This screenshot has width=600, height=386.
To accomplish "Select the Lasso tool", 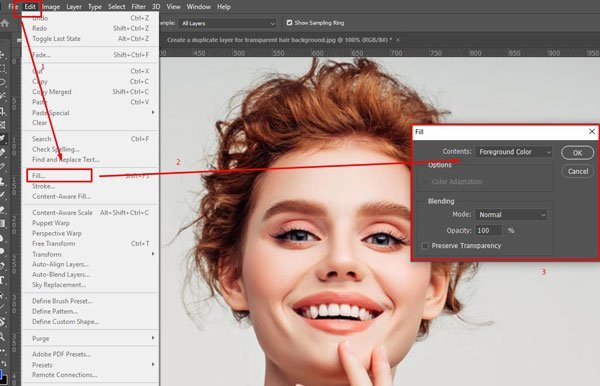I will pos(3,82).
